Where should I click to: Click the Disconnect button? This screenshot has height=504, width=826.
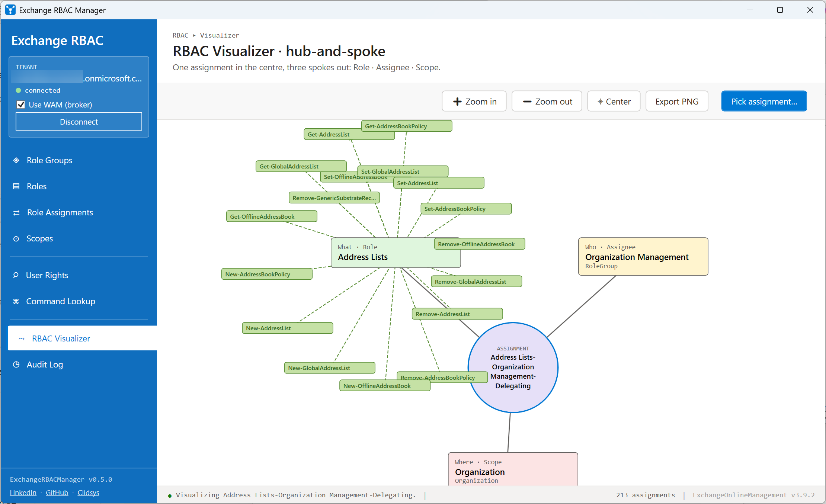click(x=79, y=122)
